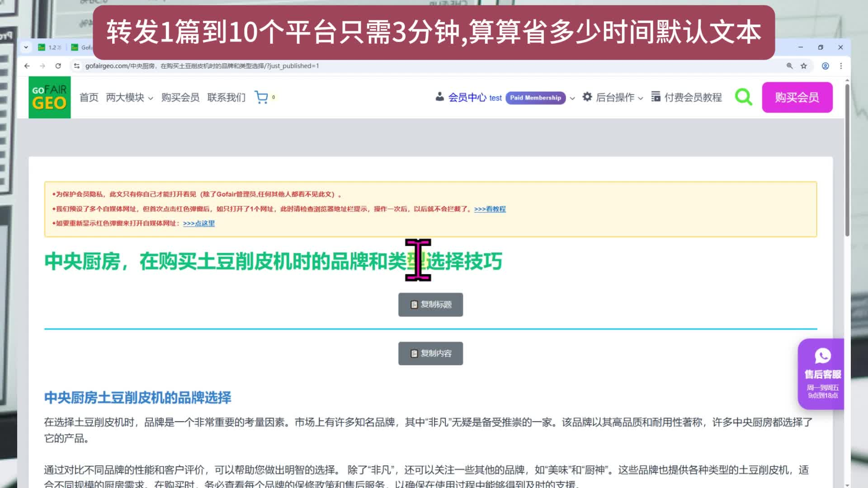Click the browser back arrow
Image resolution: width=868 pixels, height=488 pixels.
(27, 66)
